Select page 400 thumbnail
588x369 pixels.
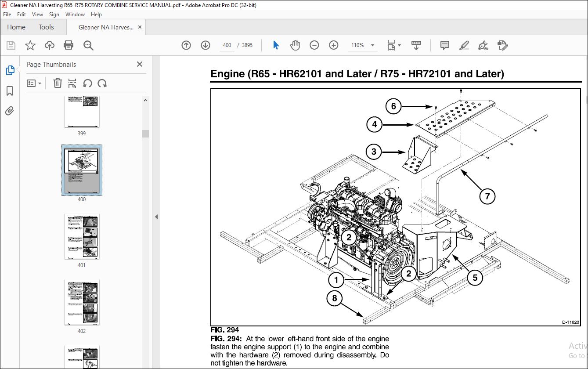[82, 170]
